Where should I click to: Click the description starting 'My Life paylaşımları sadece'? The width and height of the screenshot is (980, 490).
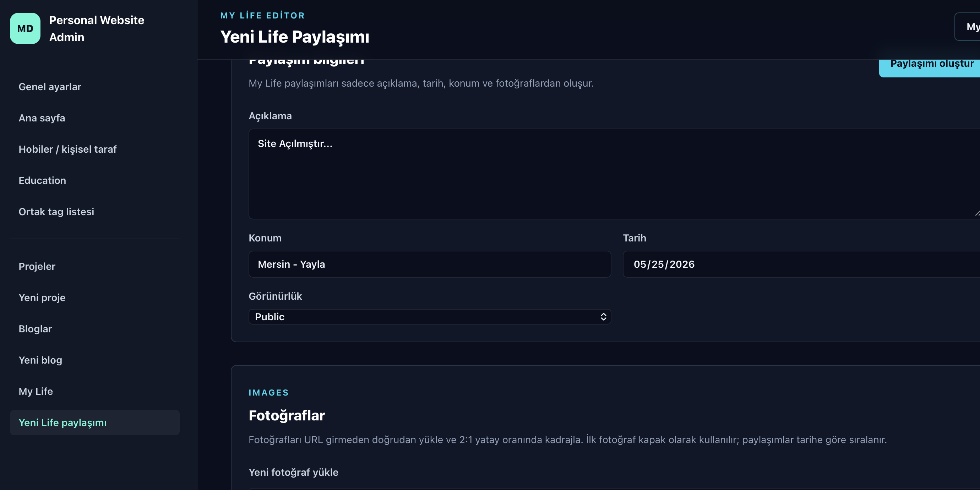[x=421, y=83]
